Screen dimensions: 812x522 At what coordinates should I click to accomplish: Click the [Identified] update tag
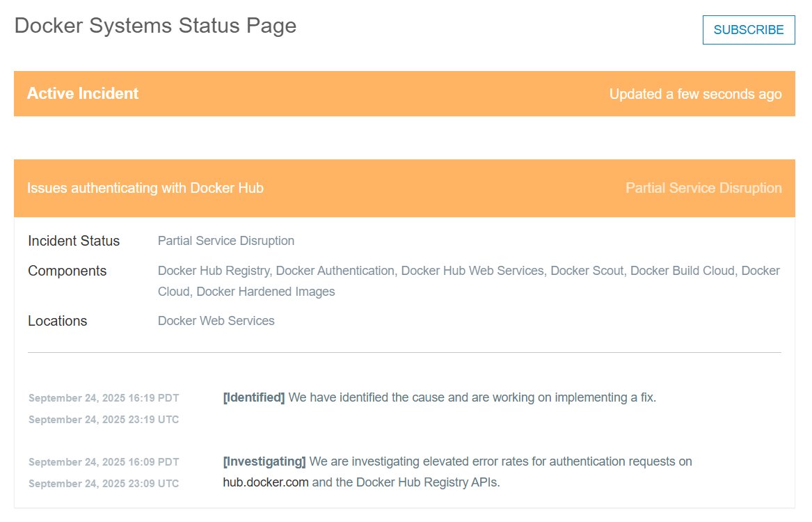click(x=254, y=397)
